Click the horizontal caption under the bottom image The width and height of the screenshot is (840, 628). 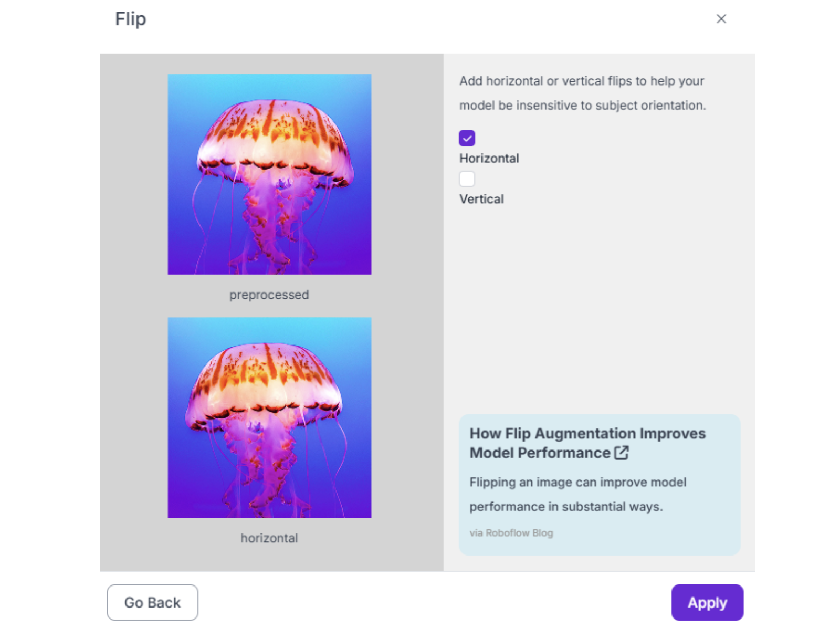click(269, 538)
